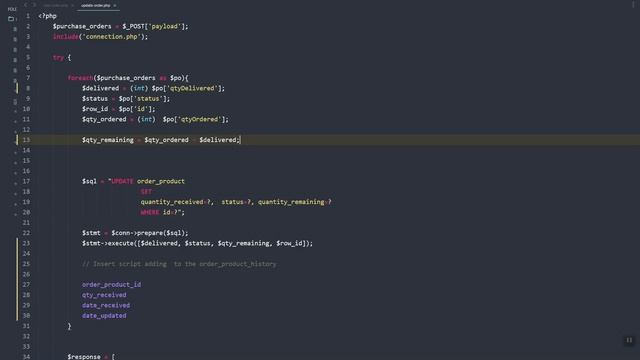Click the 'include' keyword on line 3
Image resolution: width=640 pixels, height=360 pixels.
[x=65, y=37]
